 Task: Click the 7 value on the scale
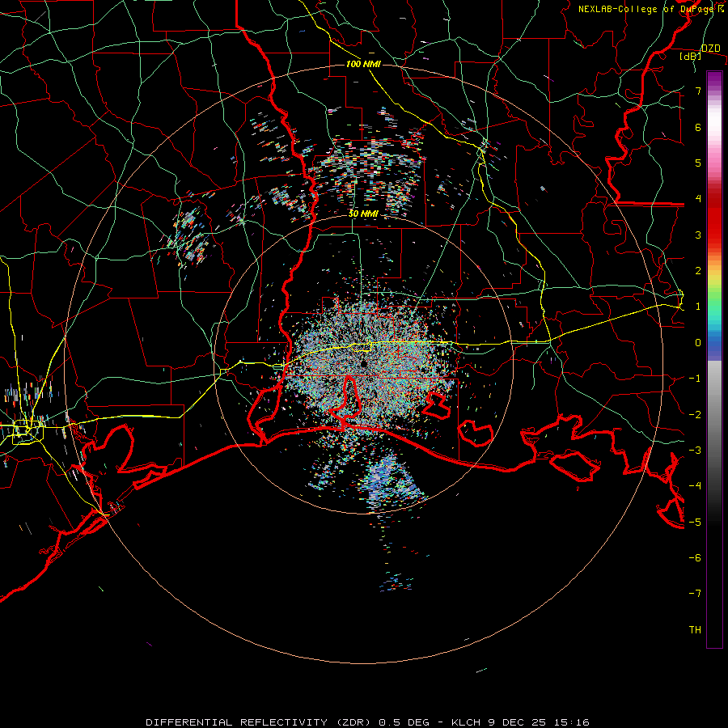click(x=698, y=91)
